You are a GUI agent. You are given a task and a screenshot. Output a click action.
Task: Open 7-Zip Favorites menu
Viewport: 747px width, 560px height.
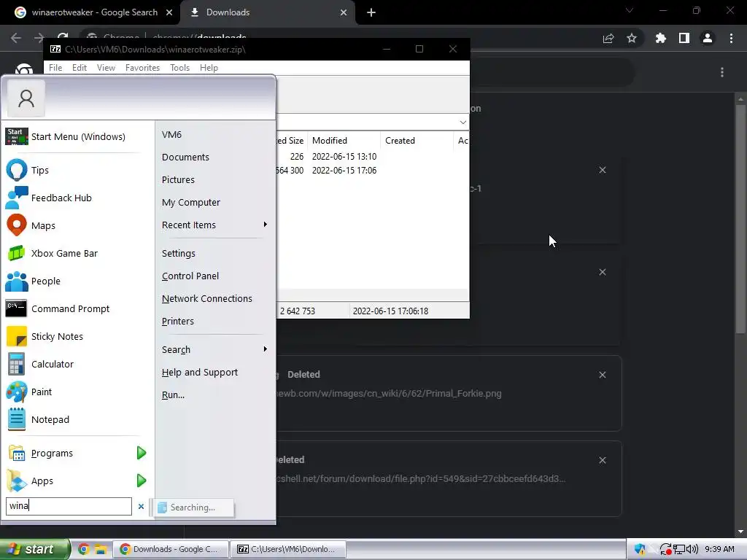point(142,68)
